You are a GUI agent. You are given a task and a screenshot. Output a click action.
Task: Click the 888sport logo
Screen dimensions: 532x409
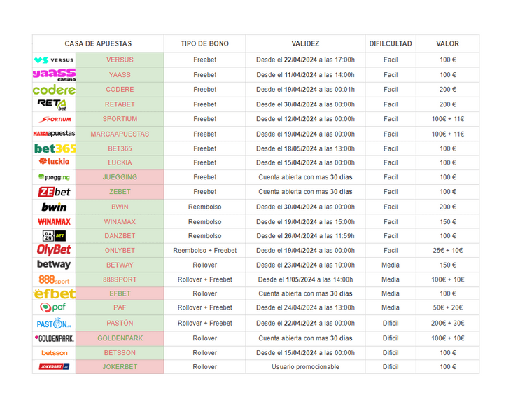click(x=54, y=279)
